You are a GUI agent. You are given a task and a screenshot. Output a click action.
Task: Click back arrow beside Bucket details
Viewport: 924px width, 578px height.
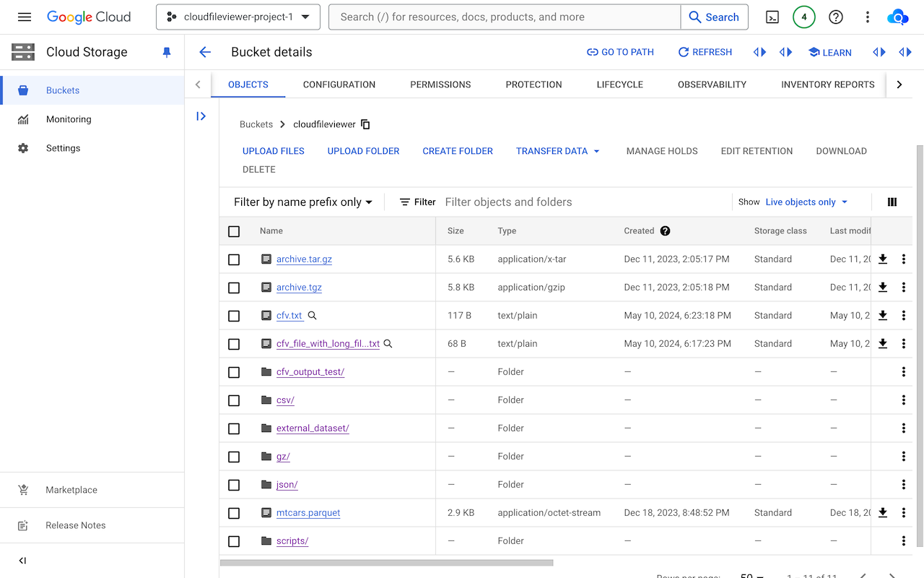(x=205, y=52)
